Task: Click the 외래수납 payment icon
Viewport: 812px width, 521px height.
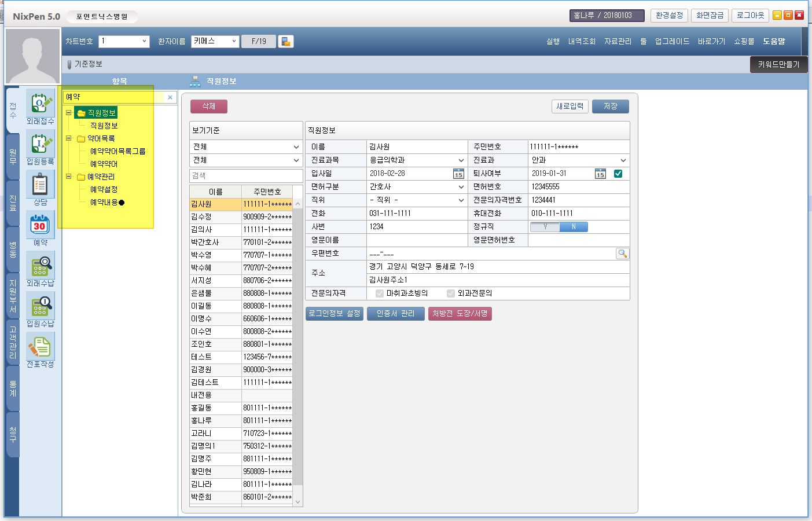Action: click(x=40, y=265)
